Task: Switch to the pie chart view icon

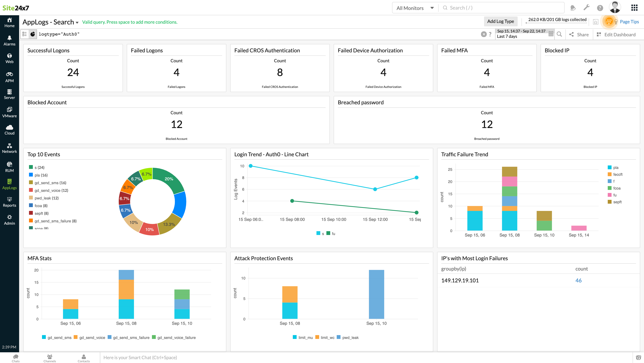Action: click(32, 34)
